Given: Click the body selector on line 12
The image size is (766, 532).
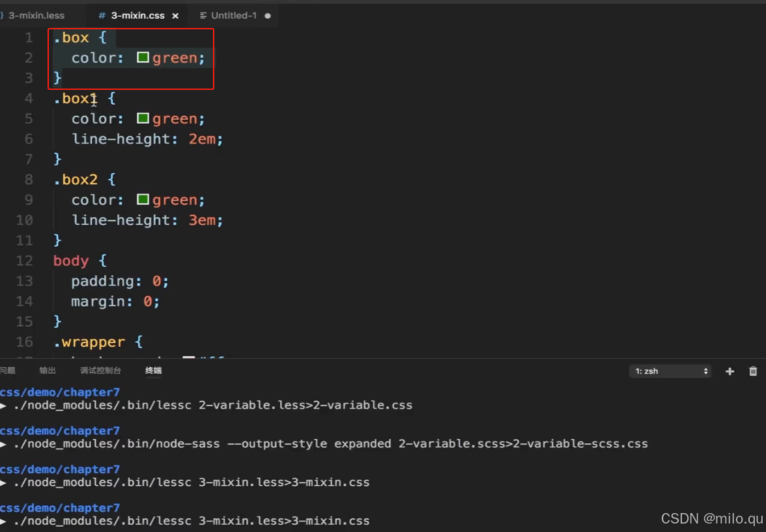Looking at the screenshot, I should click(x=71, y=260).
